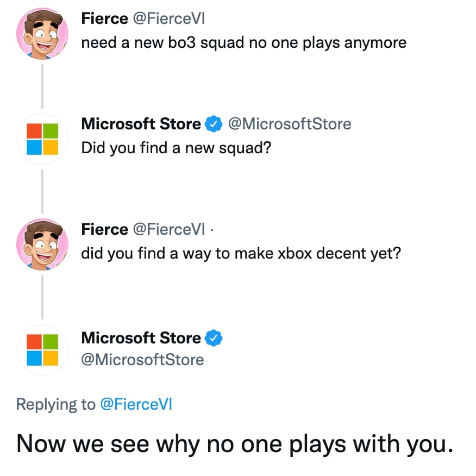Open the Microsoft Store avatar on the bottom tweet
The width and height of the screenshot is (476, 476).
[42, 349]
